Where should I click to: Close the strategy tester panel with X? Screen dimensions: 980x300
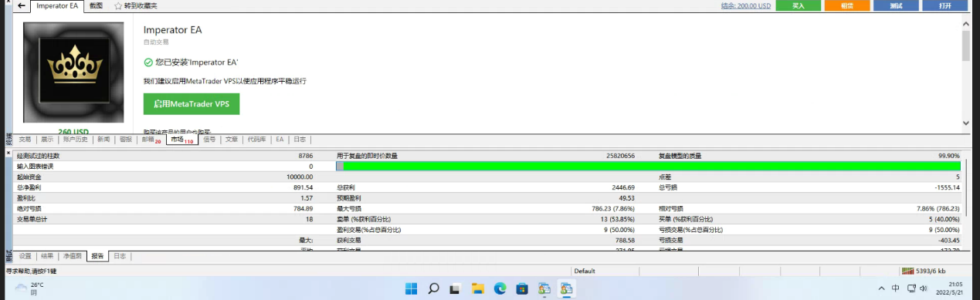(x=9, y=154)
